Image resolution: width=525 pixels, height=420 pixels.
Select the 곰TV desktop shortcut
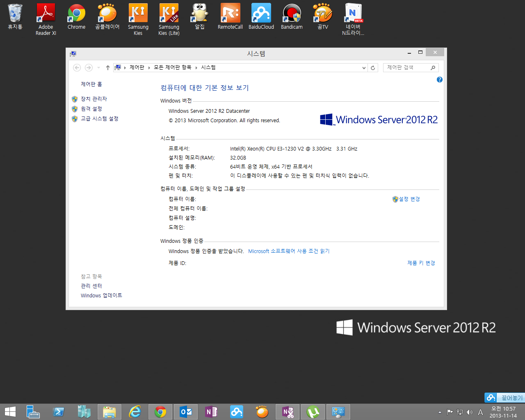click(323, 17)
